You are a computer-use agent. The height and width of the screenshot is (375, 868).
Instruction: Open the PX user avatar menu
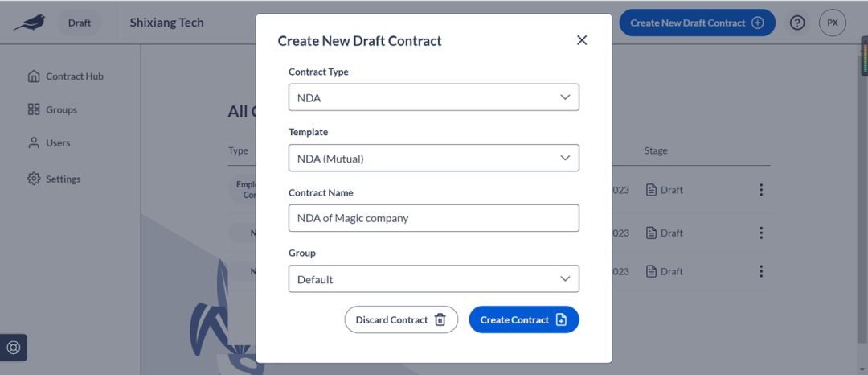[x=833, y=23]
